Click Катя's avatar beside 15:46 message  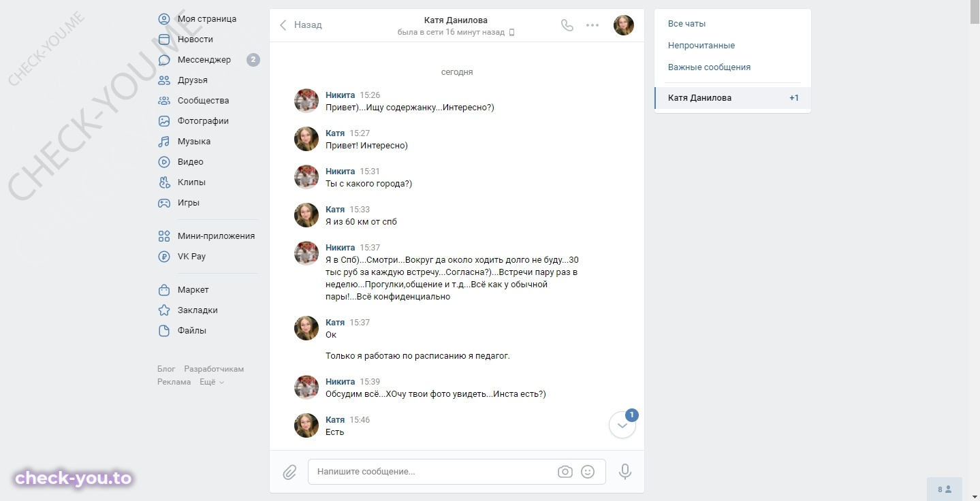click(x=306, y=425)
